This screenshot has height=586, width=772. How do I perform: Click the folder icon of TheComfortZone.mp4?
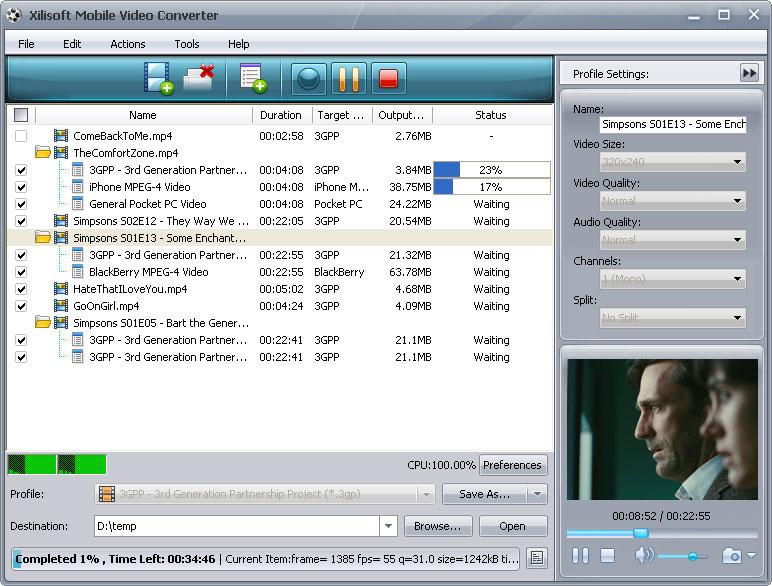pos(43,153)
